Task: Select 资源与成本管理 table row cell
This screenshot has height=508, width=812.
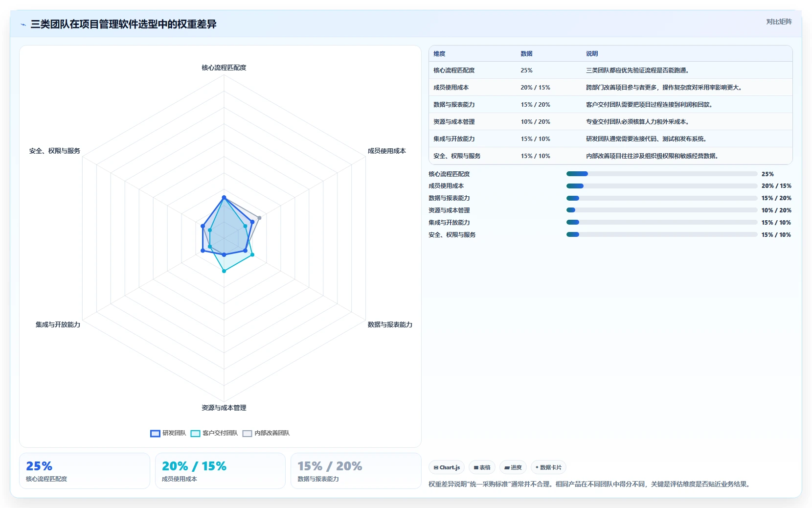Action: pyautogui.click(x=454, y=122)
